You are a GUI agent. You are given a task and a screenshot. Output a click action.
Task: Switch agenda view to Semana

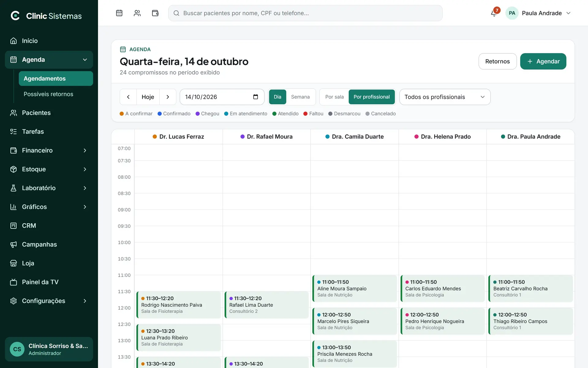(x=300, y=97)
